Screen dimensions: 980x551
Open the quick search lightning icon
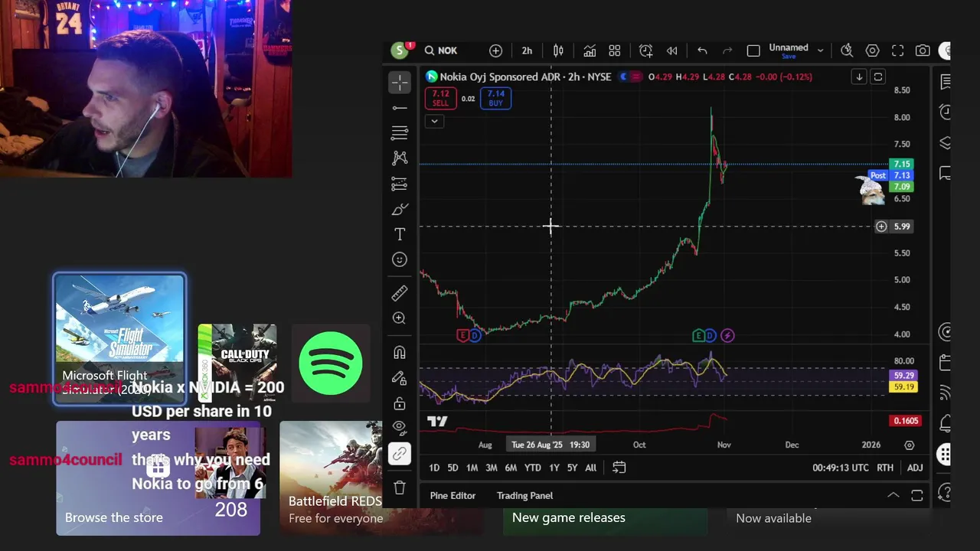coord(847,51)
